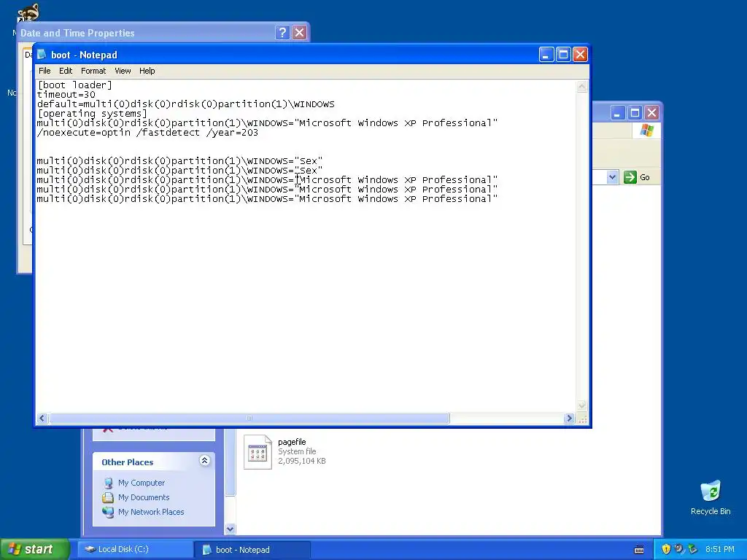The height and width of the screenshot is (560, 747).
Task: Click the horizontal scrollbar left arrow in Notepad
Action: pos(42,418)
